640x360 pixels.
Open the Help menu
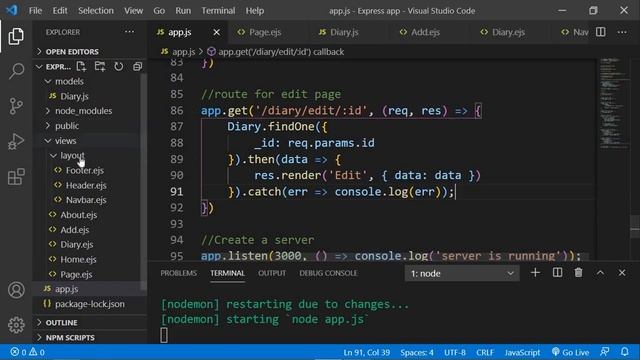pos(255,11)
